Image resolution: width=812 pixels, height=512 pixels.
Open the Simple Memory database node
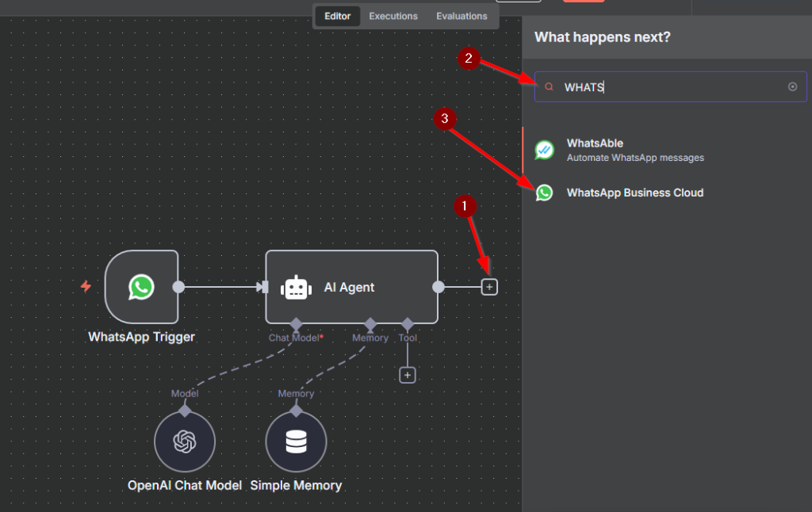(x=297, y=441)
